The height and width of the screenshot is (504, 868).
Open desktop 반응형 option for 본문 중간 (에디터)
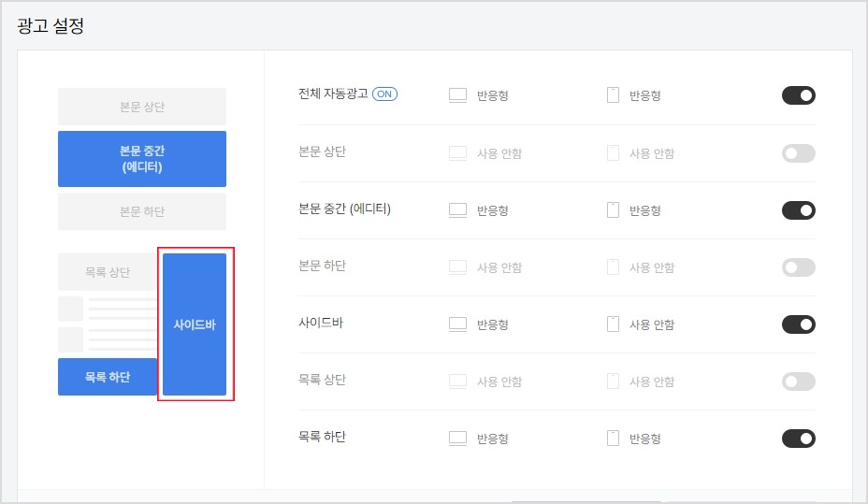coord(493,210)
